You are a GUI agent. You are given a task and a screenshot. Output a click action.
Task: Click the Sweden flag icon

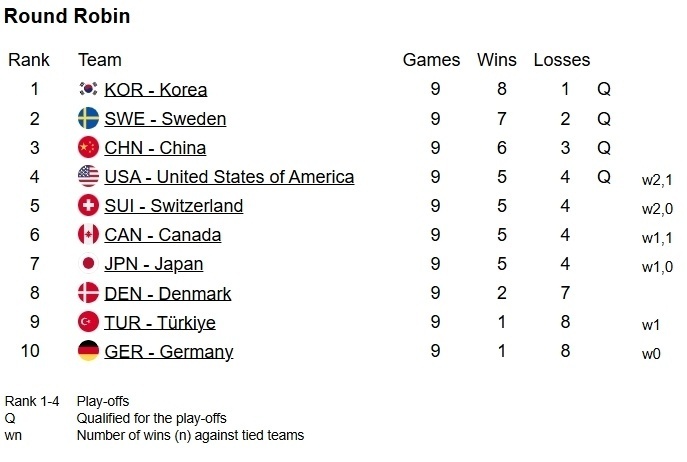(x=88, y=119)
